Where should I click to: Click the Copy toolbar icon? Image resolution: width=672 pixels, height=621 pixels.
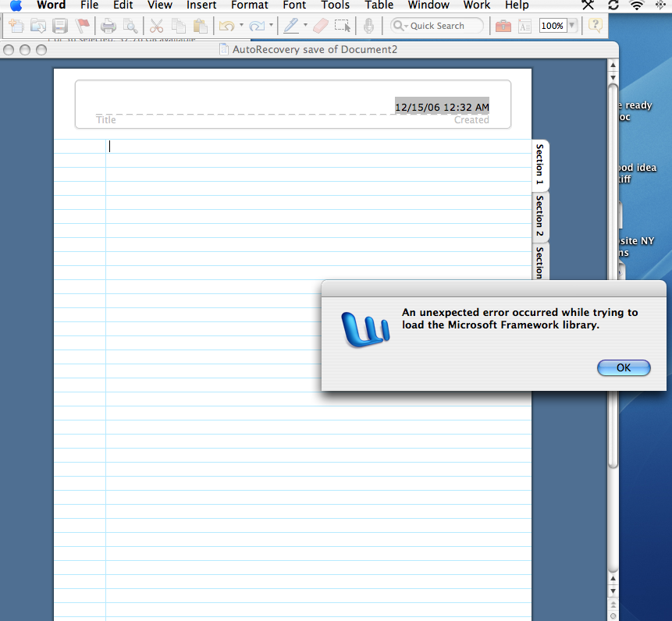click(x=178, y=26)
